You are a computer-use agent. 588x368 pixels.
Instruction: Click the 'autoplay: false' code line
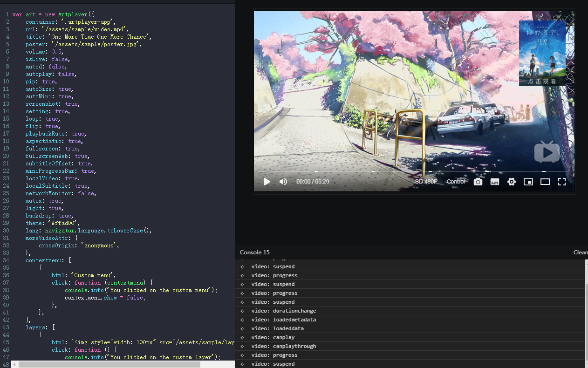tap(51, 74)
